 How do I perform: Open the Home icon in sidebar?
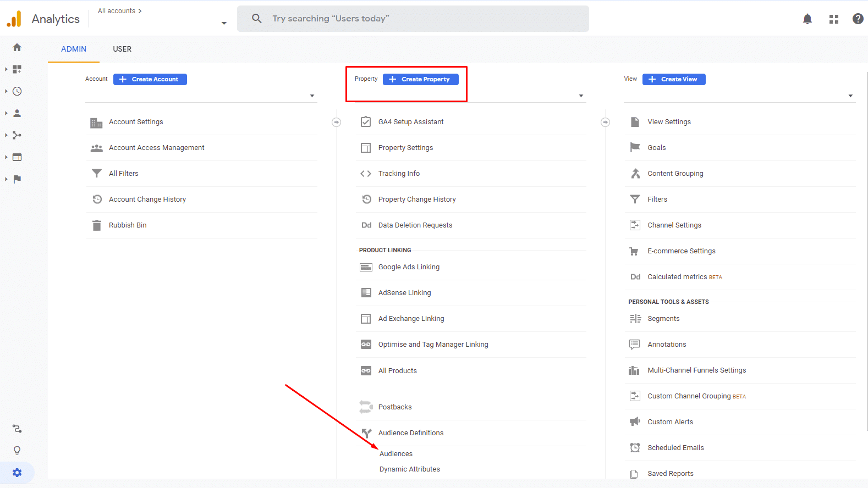pos(17,47)
